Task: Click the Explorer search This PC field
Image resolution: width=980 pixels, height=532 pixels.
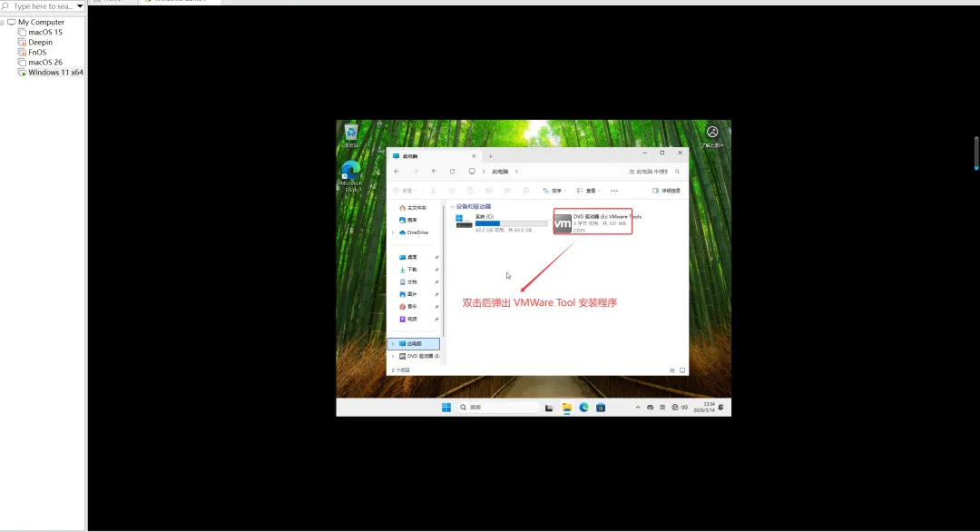Action: click(x=653, y=172)
